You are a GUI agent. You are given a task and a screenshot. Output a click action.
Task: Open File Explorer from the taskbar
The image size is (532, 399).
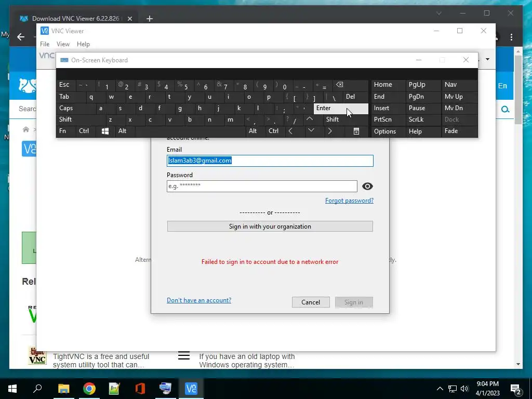pyautogui.click(x=63, y=389)
